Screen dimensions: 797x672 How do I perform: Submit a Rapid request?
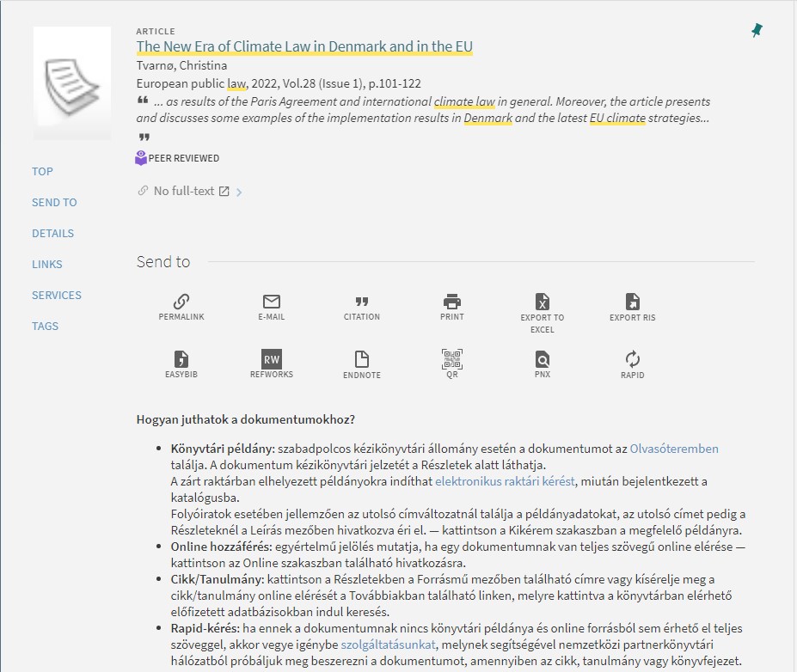[632, 360]
